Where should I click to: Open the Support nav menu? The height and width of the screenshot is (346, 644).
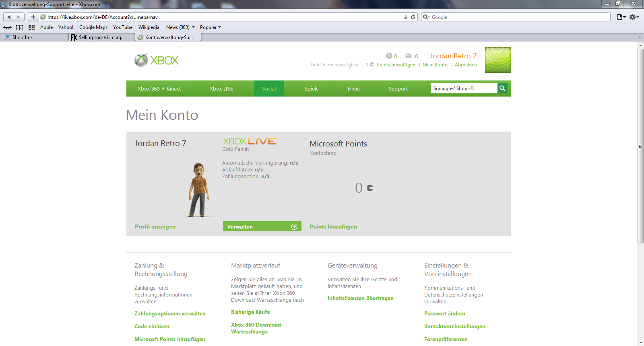398,89
